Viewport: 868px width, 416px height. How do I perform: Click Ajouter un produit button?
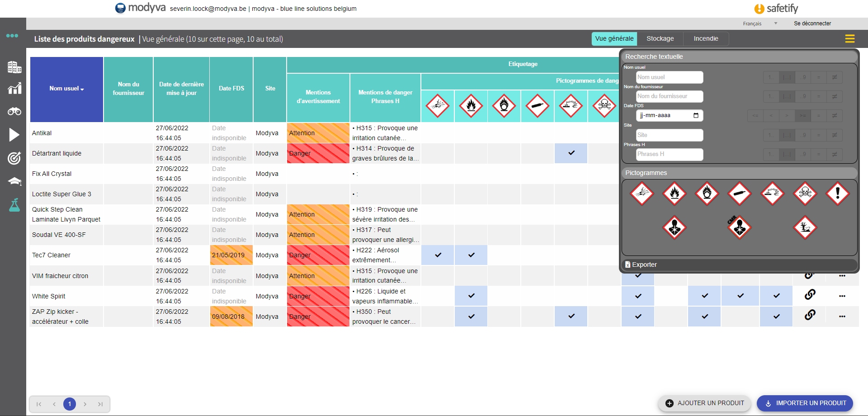[704, 403]
